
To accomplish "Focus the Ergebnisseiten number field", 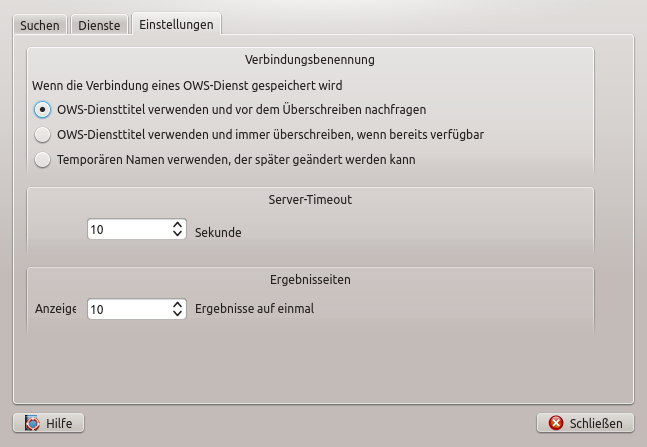I will coord(128,309).
